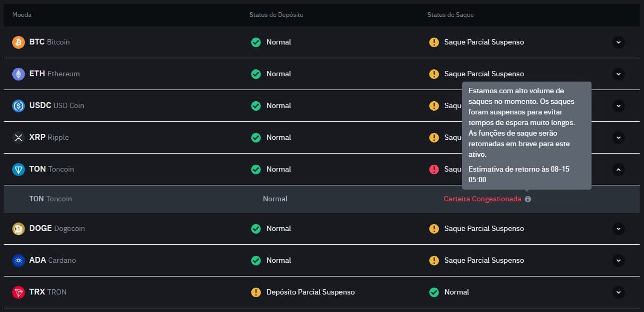Image resolution: width=644 pixels, height=312 pixels.
Task: Click BTC Bitcoin coin name
Action: 49,42
